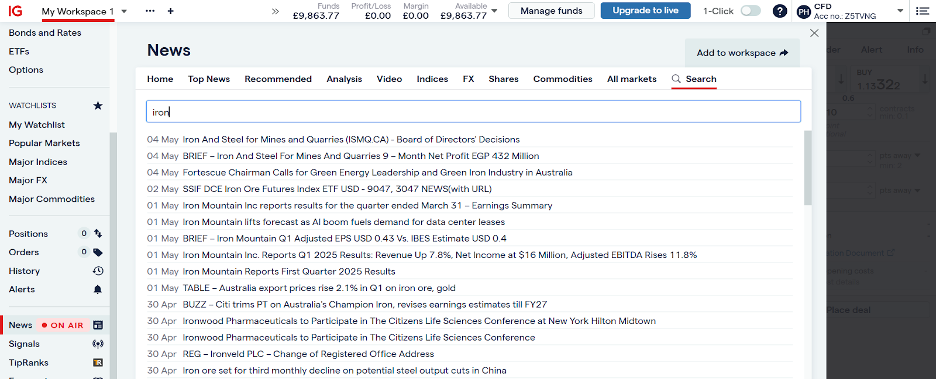Open Ironwood Pharmaceuticals New York Hilton Midtown article

[x=419, y=321]
